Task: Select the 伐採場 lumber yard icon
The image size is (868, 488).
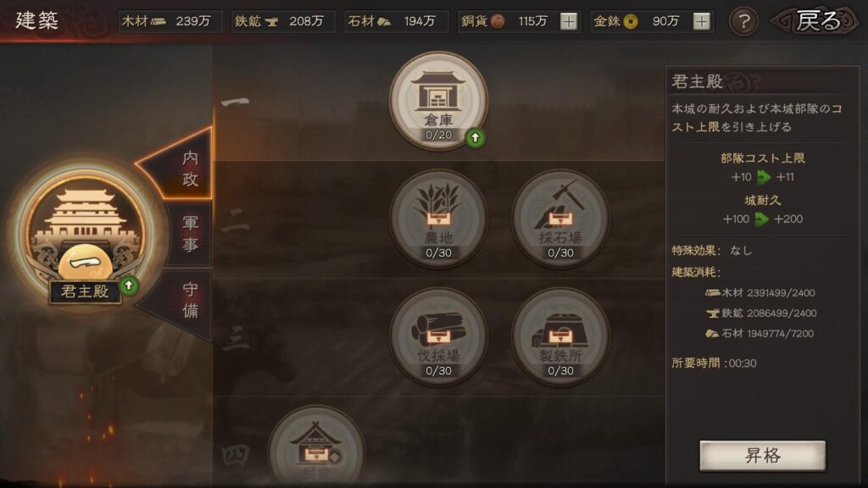Action: click(x=438, y=335)
